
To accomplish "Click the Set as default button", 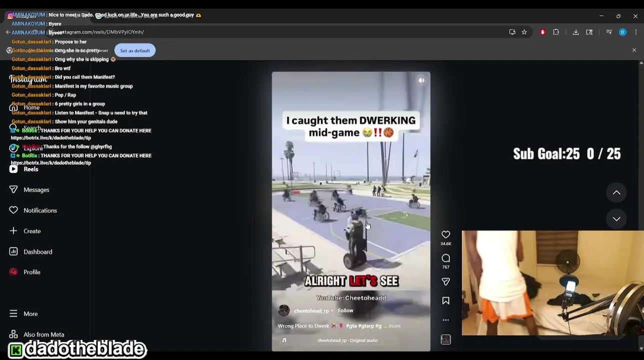I will (135, 50).
